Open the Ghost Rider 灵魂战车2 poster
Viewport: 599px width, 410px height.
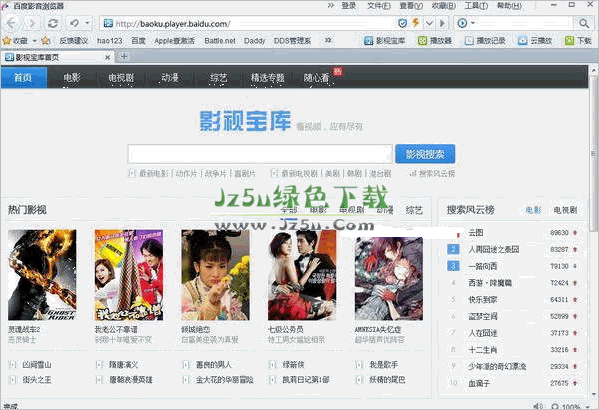click(x=42, y=275)
